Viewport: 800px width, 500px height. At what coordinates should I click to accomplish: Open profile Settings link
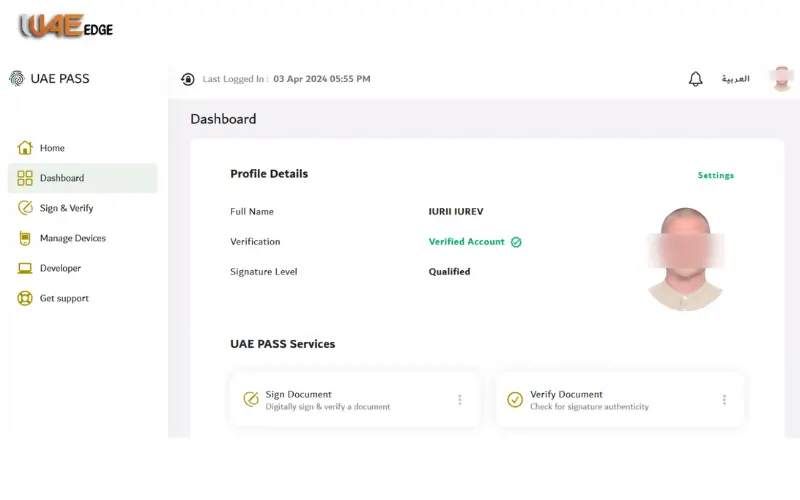click(716, 175)
